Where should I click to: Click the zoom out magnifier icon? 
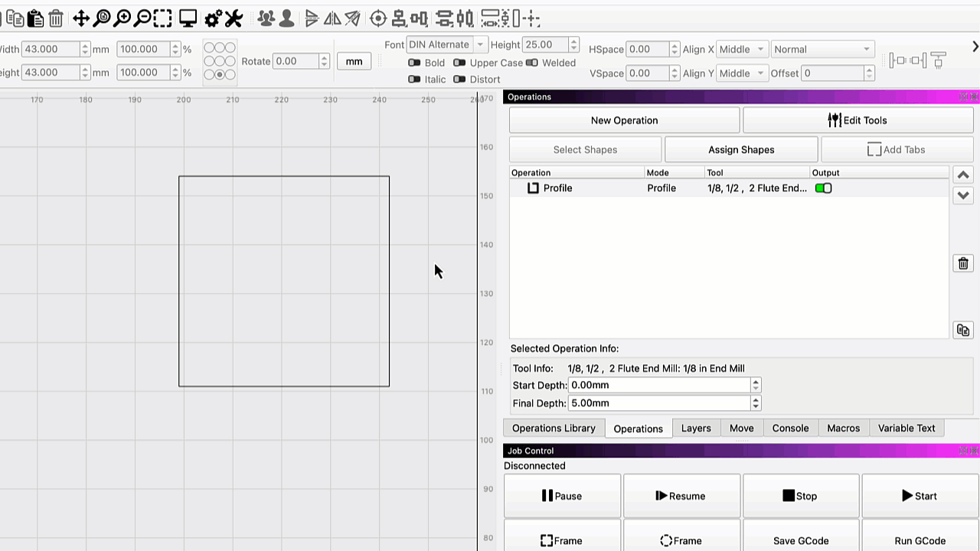coord(142,18)
